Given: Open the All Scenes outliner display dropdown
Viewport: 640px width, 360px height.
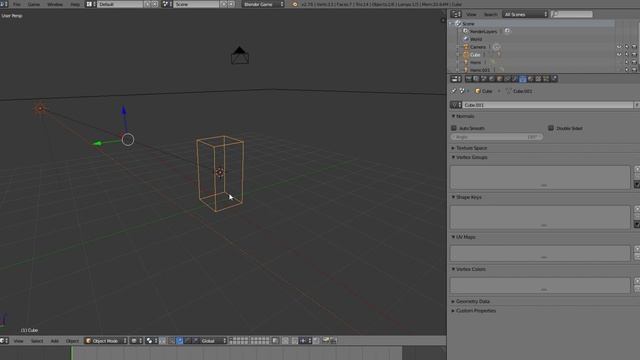Looking at the screenshot, I should pos(525,14).
